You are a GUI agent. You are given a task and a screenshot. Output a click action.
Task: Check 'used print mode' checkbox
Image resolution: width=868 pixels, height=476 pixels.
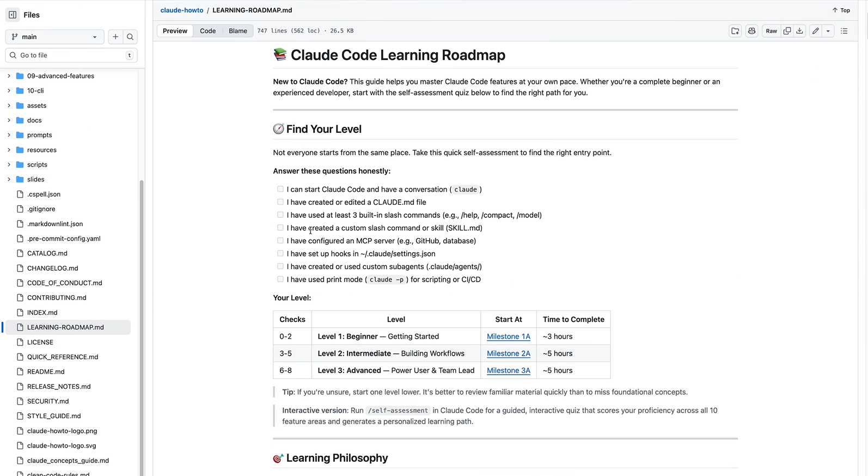(x=280, y=279)
